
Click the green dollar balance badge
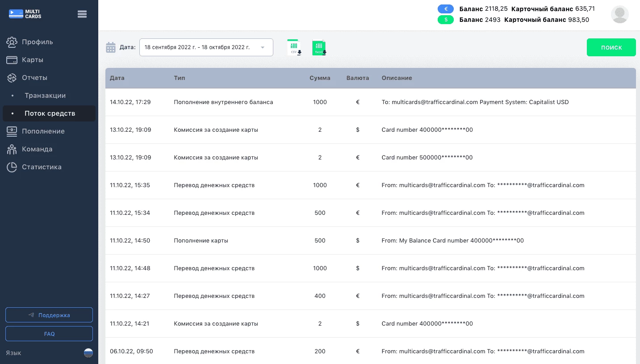pos(446,20)
